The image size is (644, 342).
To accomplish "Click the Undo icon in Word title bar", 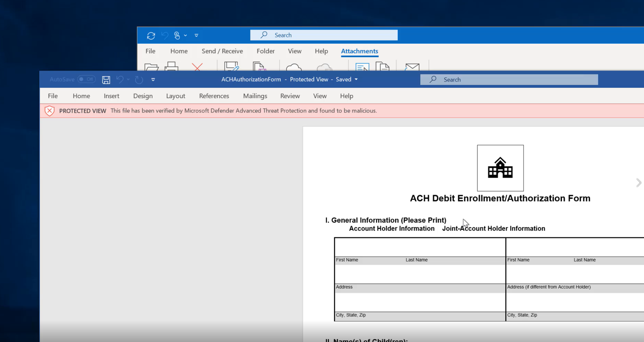I will coord(119,79).
